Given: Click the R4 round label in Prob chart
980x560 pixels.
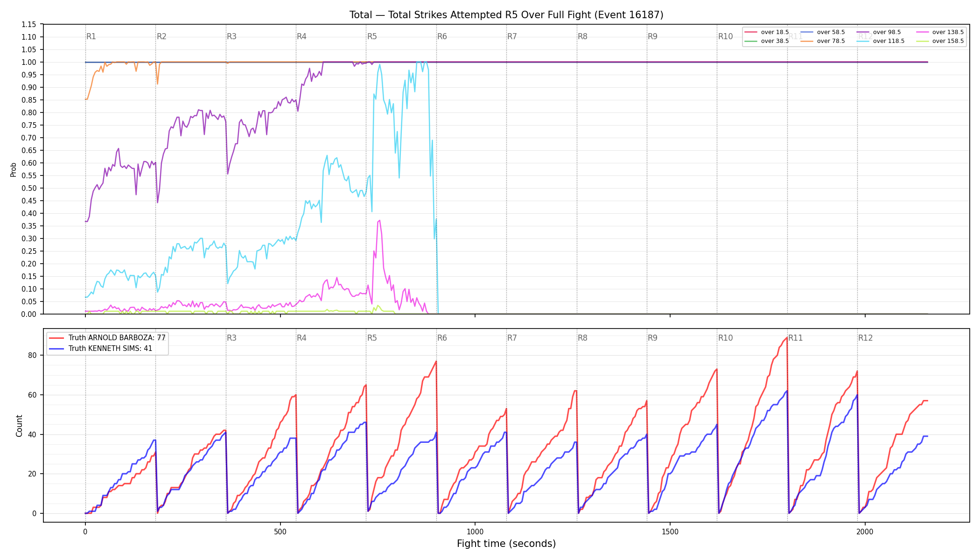Looking at the screenshot, I should [x=301, y=36].
